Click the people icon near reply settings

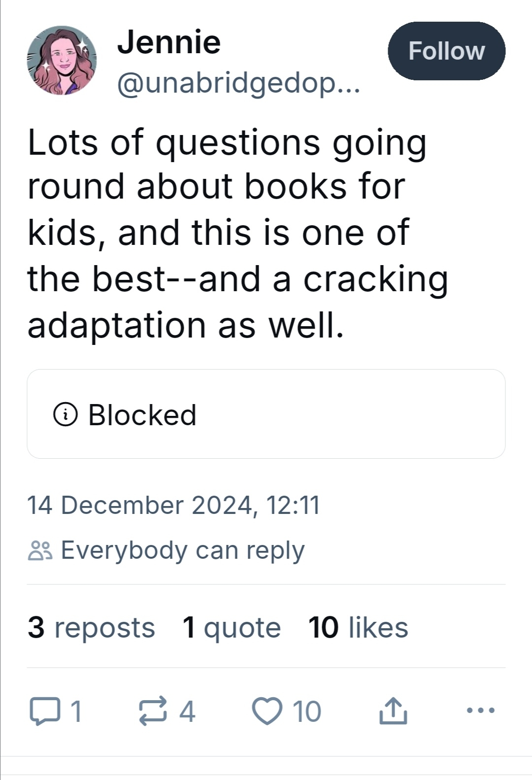click(40, 550)
